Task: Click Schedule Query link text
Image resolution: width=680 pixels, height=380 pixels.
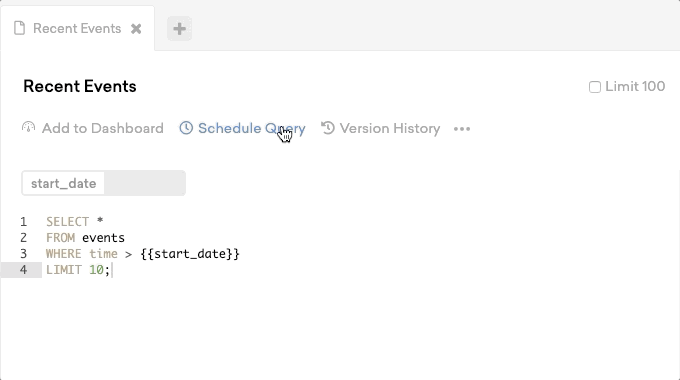Action: point(252,128)
